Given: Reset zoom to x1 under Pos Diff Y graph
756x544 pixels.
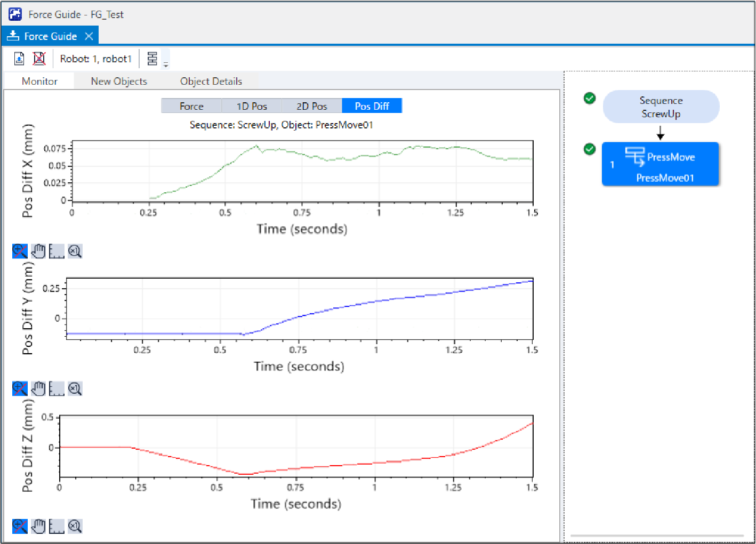Looking at the screenshot, I should point(75,388).
